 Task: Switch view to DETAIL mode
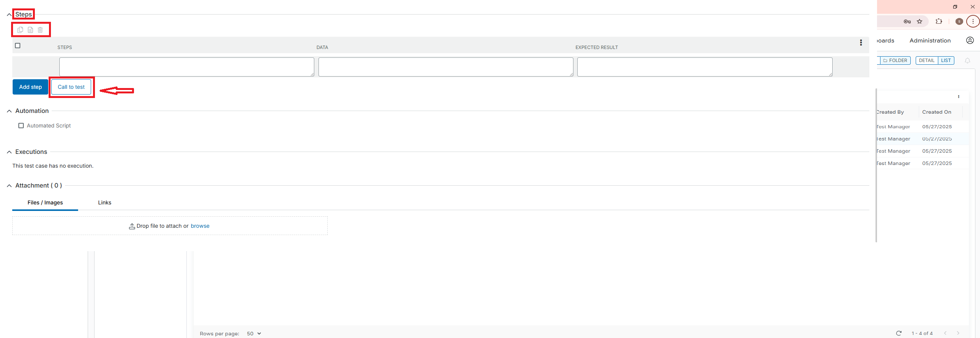point(927,60)
